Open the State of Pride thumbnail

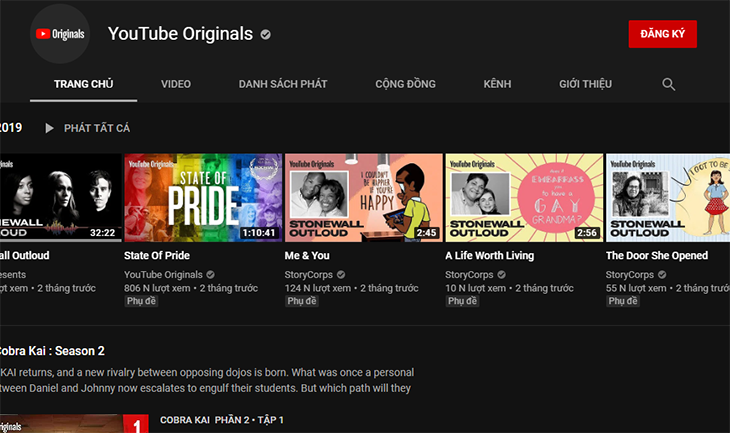pyautogui.click(x=203, y=198)
